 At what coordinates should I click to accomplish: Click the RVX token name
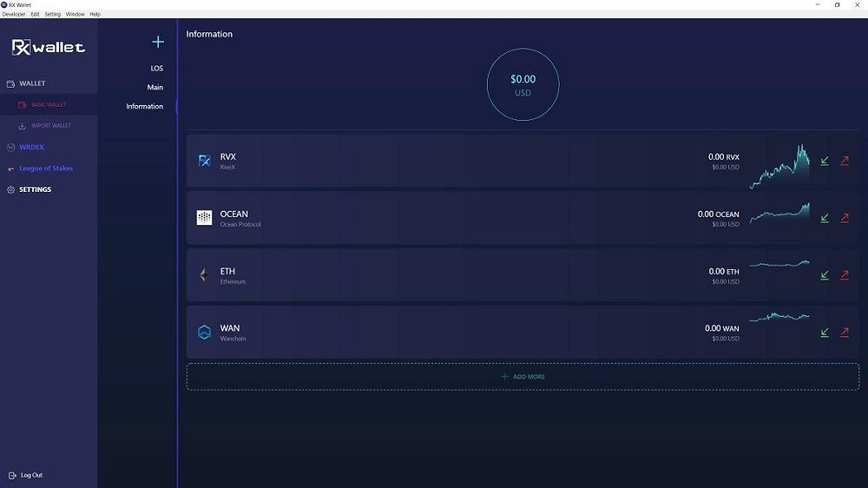(227, 157)
